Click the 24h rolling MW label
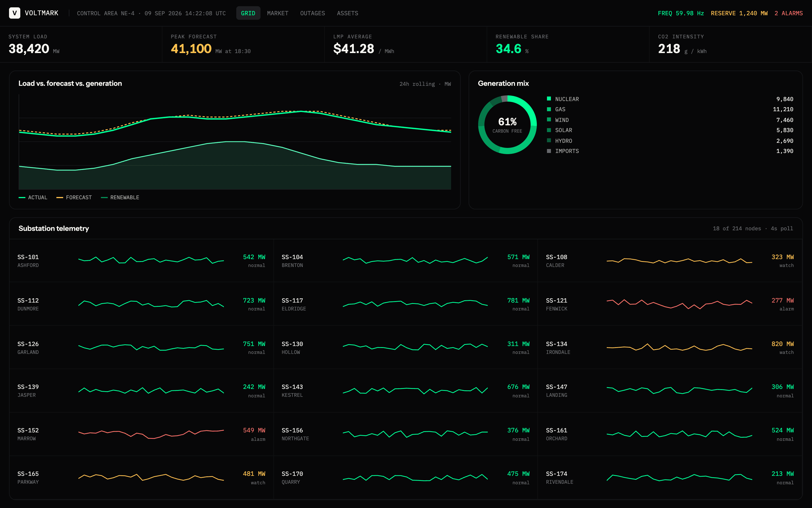812x508 pixels. 425,84
